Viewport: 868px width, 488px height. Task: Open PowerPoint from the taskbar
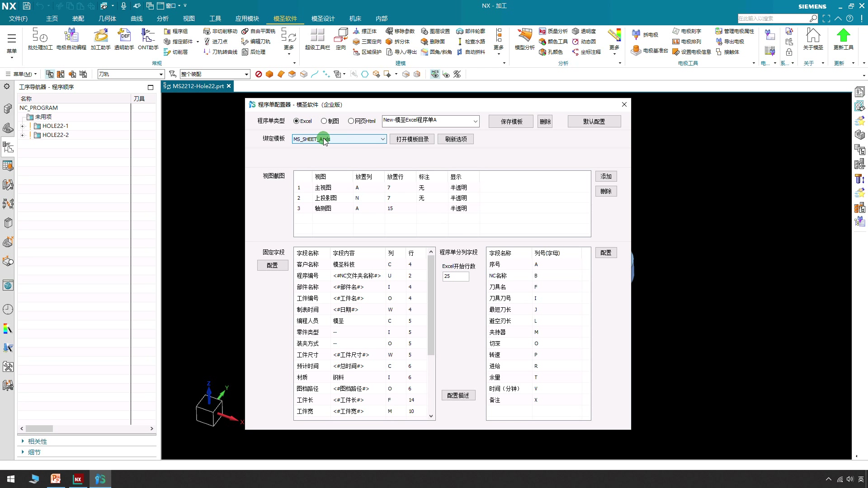click(56, 479)
